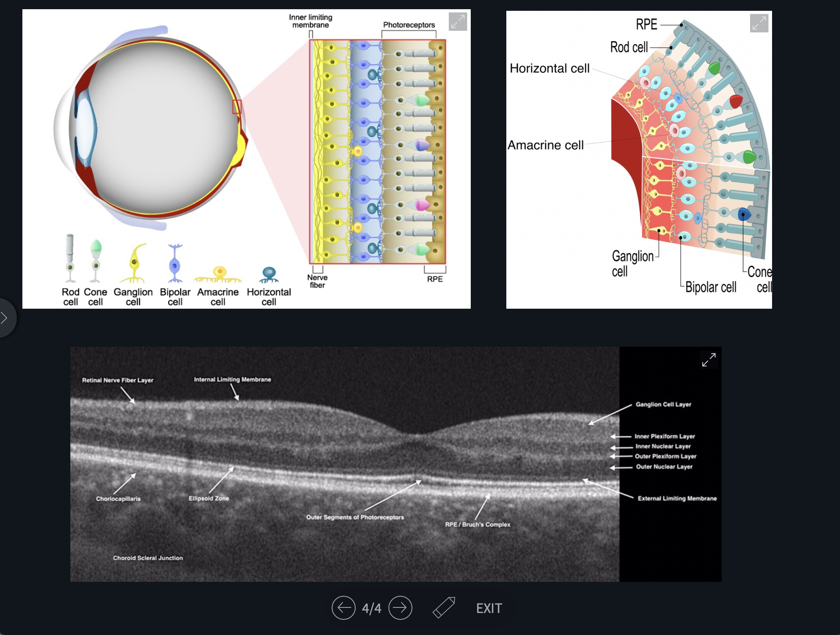Click the zoomed retinal layer inset
Image resolution: width=840 pixels, height=635 pixels.
click(378, 151)
